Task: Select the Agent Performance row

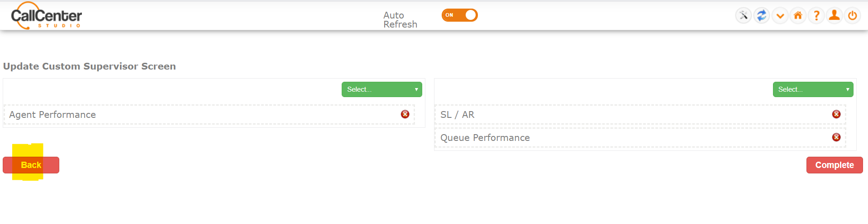Action: (x=209, y=115)
